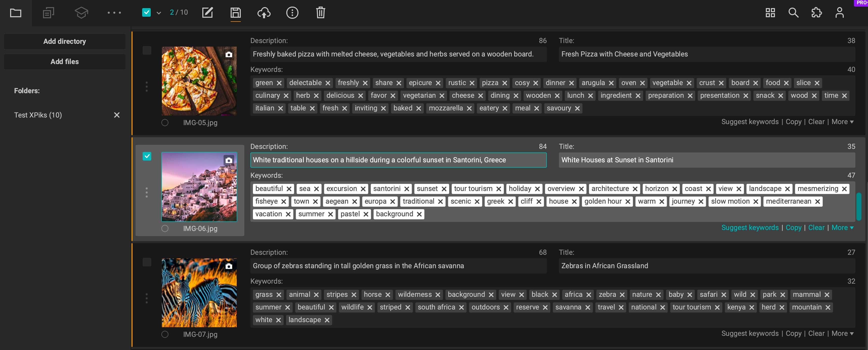This screenshot has width=868, height=350.
Task: Open the More dropdown for IMG-05 keywords
Action: [x=842, y=122]
